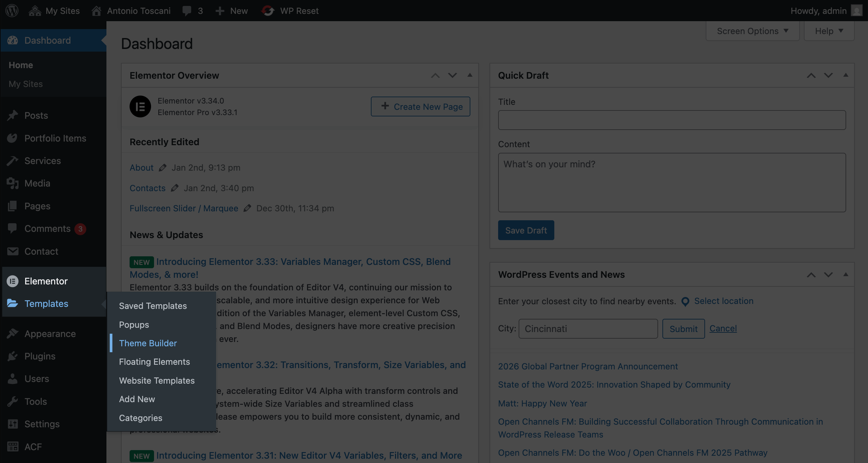This screenshot has height=463, width=868.
Task: Click the Elementor logo icon in sidebar
Action: 13,281
